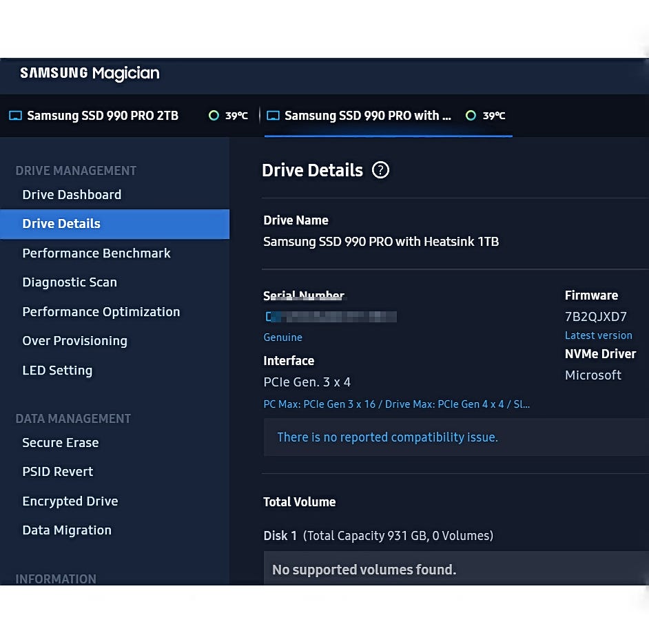Click the Drive Details help question mark icon
The height and width of the screenshot is (644, 649).
pos(380,170)
